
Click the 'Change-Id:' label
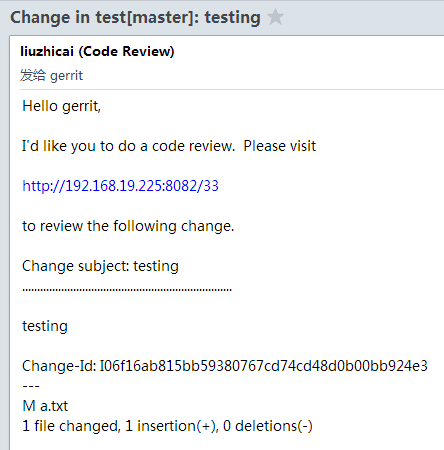59,366
